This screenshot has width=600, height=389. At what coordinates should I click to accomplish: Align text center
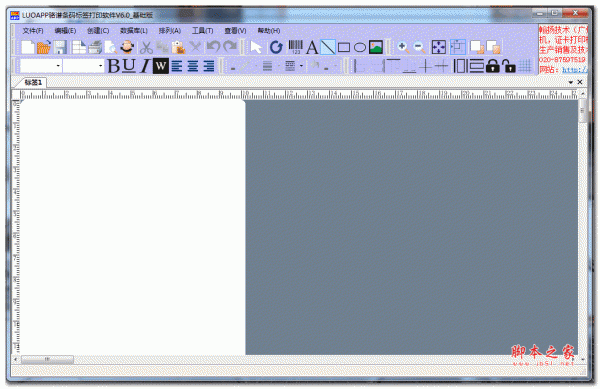[x=192, y=66]
